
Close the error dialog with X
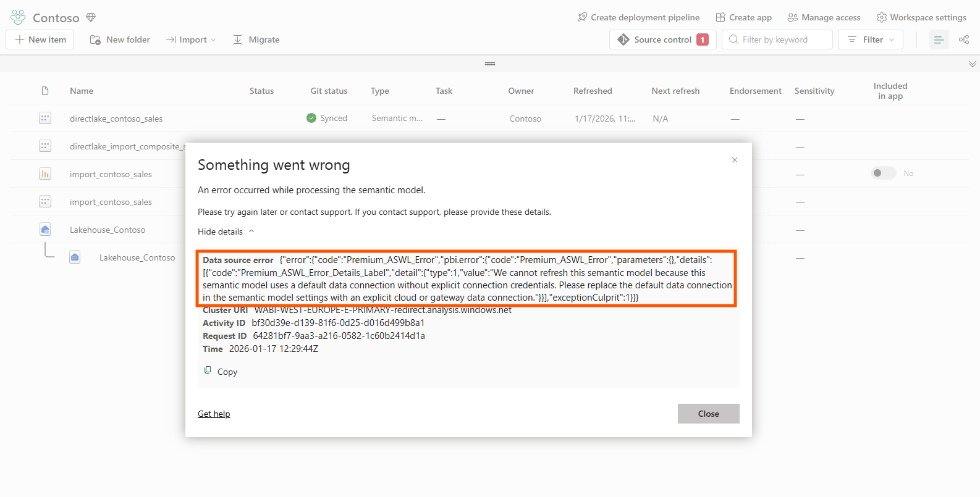point(735,160)
